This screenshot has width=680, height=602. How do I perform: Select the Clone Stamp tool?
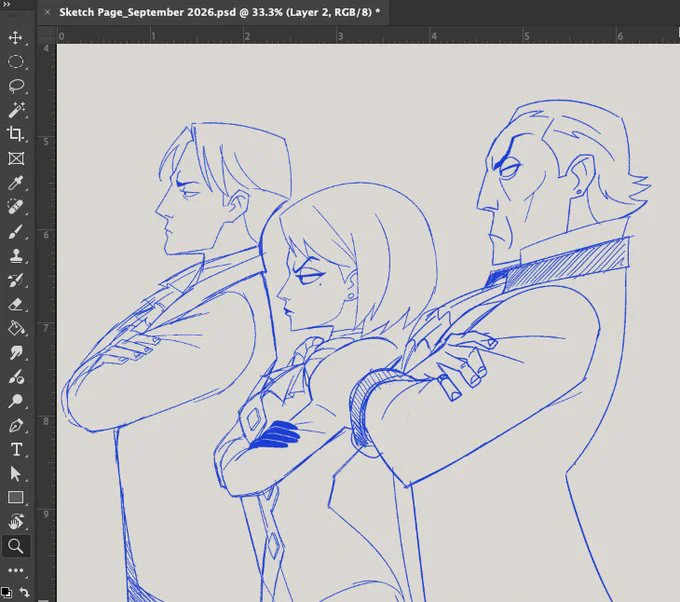tap(16, 256)
